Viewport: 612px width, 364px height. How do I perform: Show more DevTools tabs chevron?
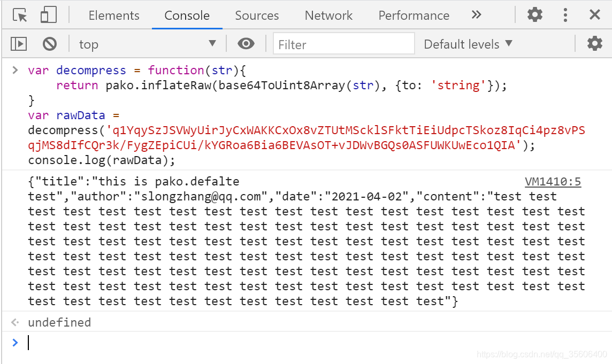tap(476, 15)
